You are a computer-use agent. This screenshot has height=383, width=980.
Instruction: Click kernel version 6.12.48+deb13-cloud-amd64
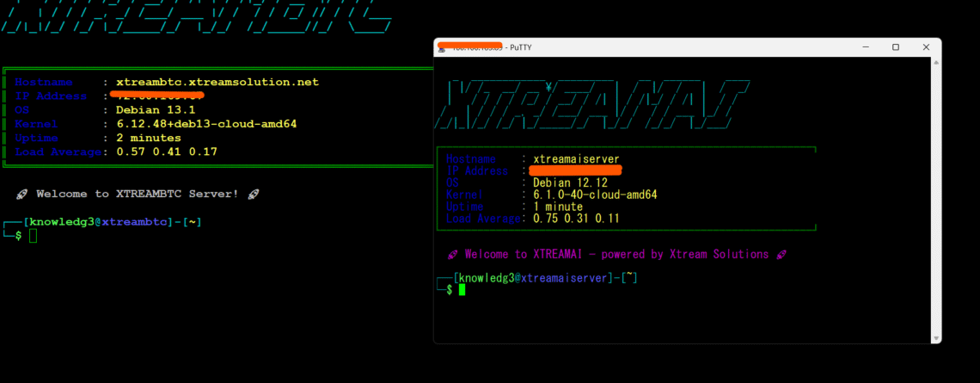(x=206, y=124)
